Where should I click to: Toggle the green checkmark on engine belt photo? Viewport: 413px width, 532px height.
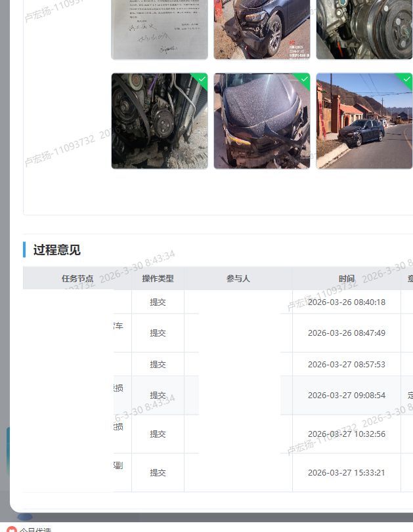[202, 79]
